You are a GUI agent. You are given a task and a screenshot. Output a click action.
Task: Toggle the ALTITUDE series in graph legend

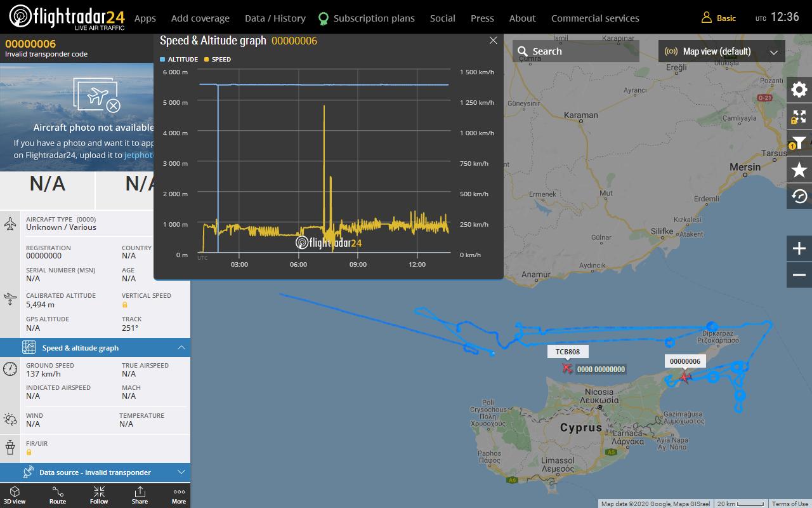pos(179,59)
